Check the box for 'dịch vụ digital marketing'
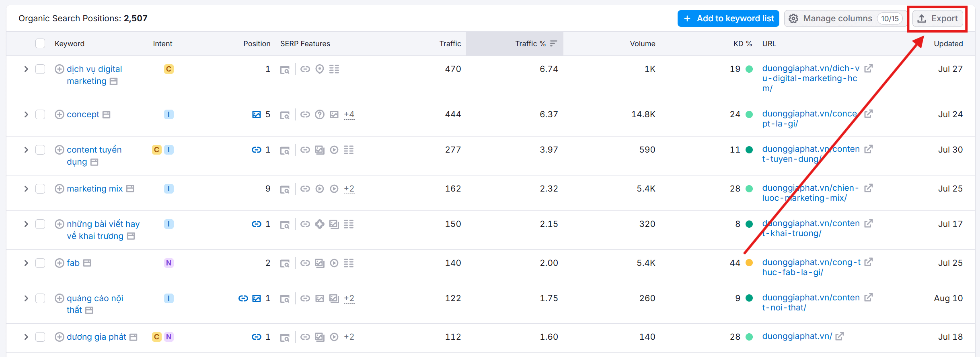This screenshot has height=357, width=980. (40, 69)
